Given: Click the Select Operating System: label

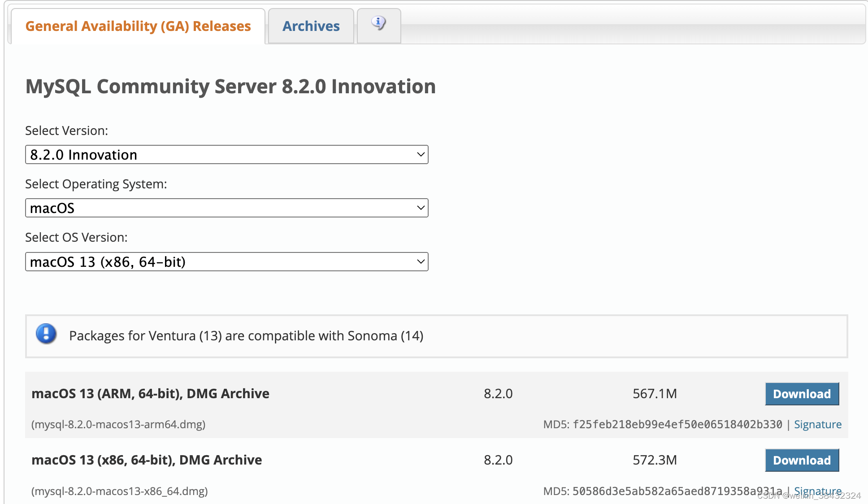Looking at the screenshot, I should click(x=96, y=184).
